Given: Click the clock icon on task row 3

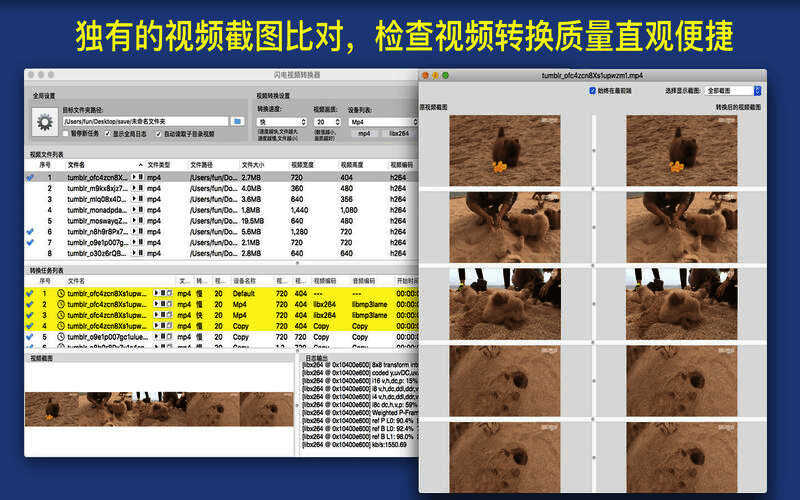Looking at the screenshot, I should point(61,315).
